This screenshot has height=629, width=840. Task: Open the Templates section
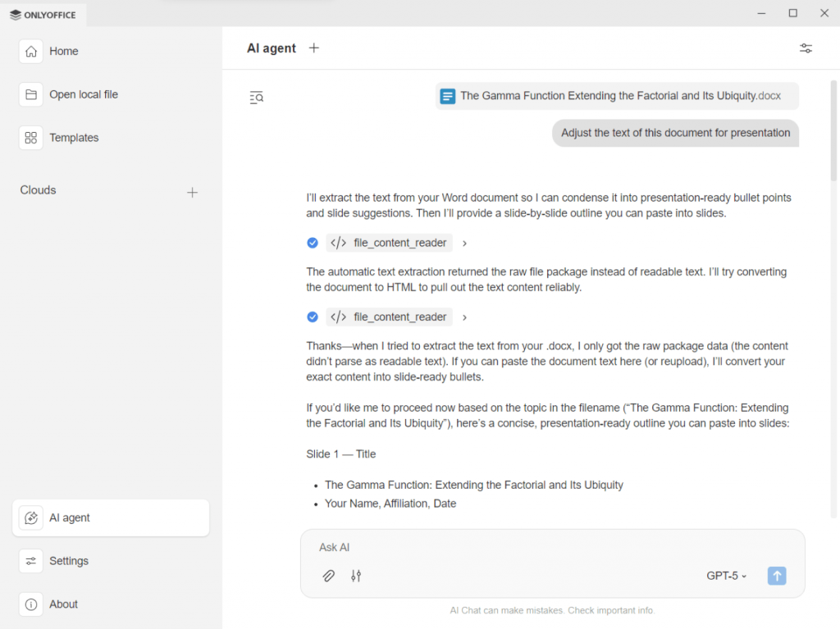coord(73,138)
